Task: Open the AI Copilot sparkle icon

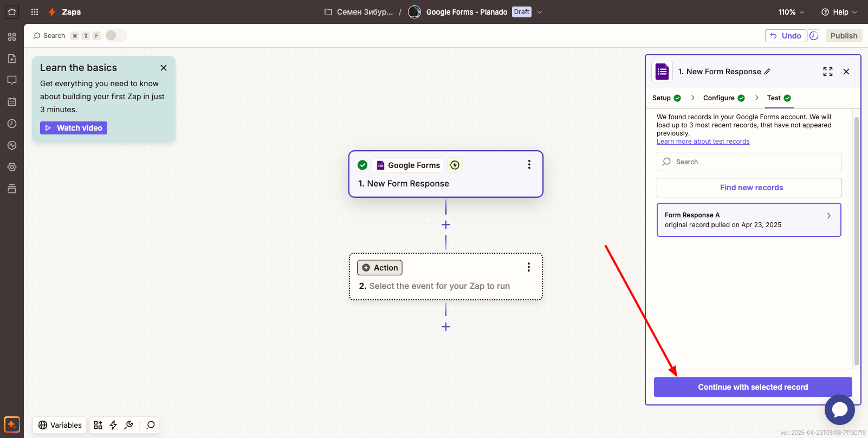Action: (12, 424)
